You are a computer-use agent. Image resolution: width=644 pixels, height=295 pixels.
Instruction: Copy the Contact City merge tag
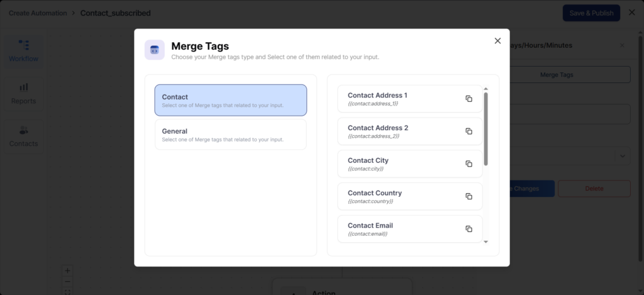click(469, 164)
